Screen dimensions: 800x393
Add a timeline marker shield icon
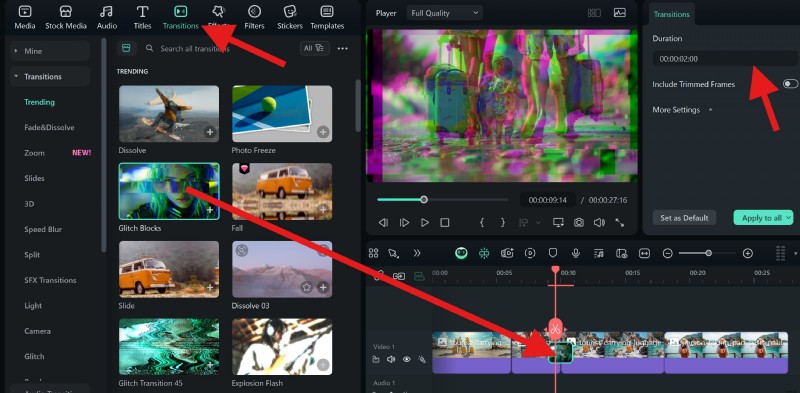[553, 253]
